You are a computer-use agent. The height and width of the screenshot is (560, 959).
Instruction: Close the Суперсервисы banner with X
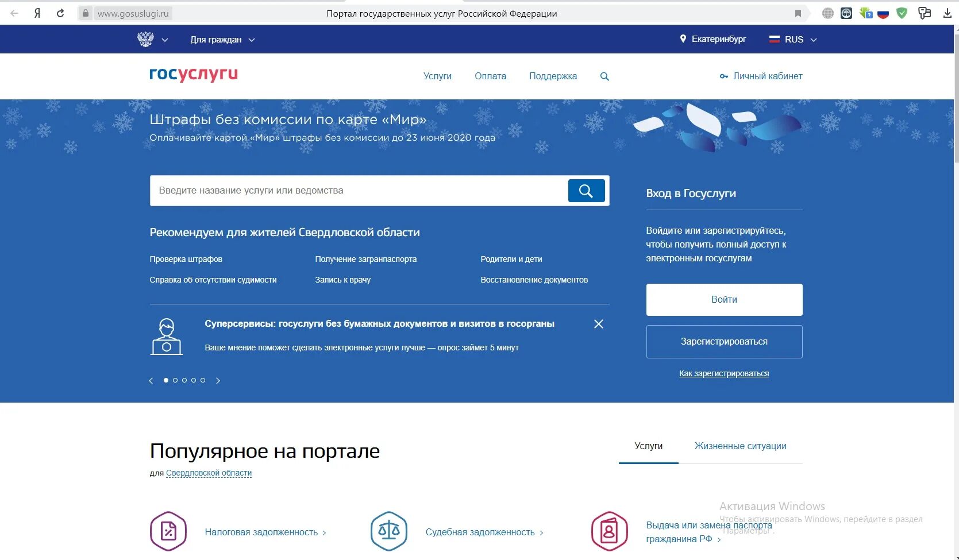pos(599,324)
